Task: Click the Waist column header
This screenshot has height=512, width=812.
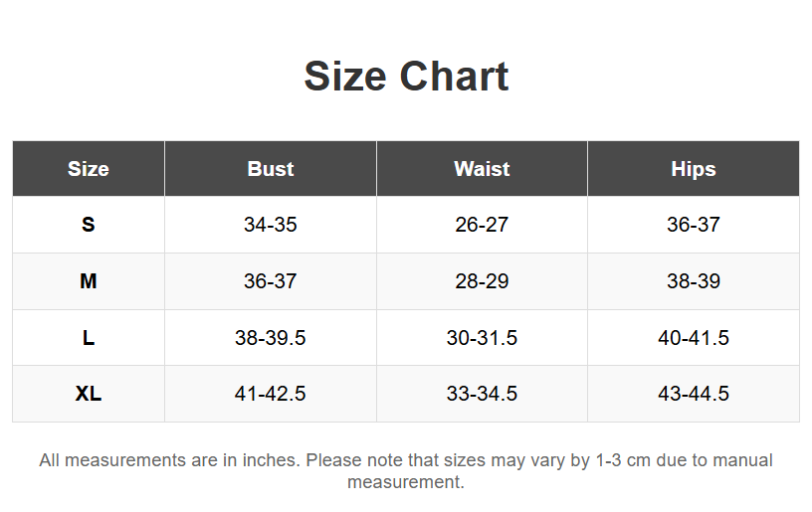Action: pos(482,169)
